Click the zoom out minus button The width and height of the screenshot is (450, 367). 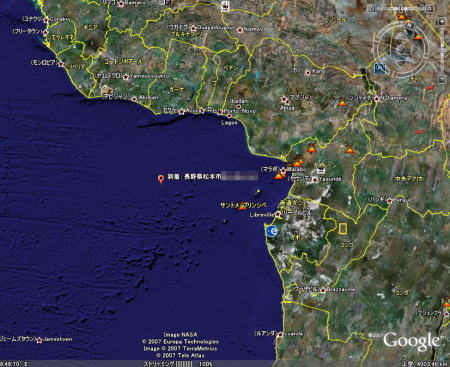(x=442, y=79)
